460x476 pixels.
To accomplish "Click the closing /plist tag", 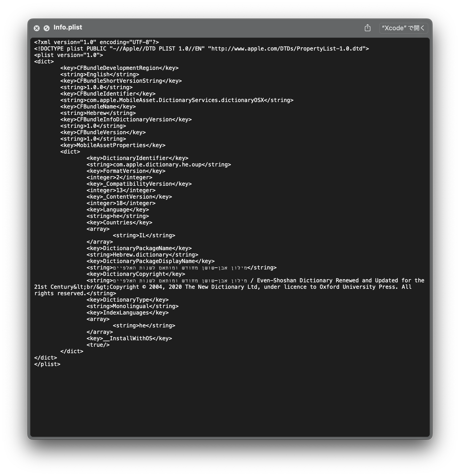I will (x=47, y=364).
